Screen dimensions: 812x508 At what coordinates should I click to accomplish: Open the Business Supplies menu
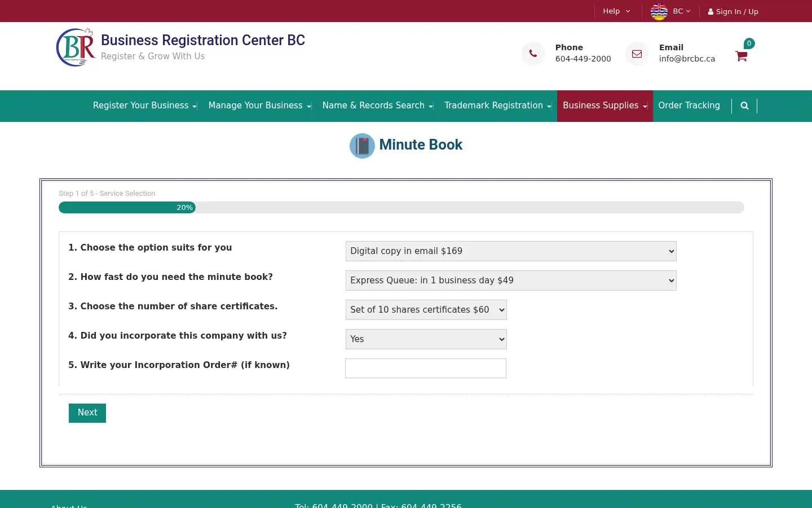pyautogui.click(x=604, y=106)
